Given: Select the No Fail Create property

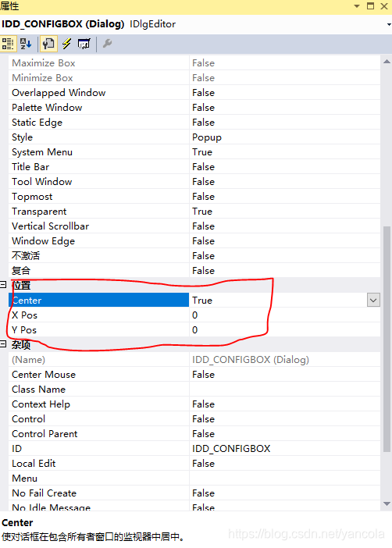Looking at the screenshot, I should pyautogui.click(x=98, y=493).
